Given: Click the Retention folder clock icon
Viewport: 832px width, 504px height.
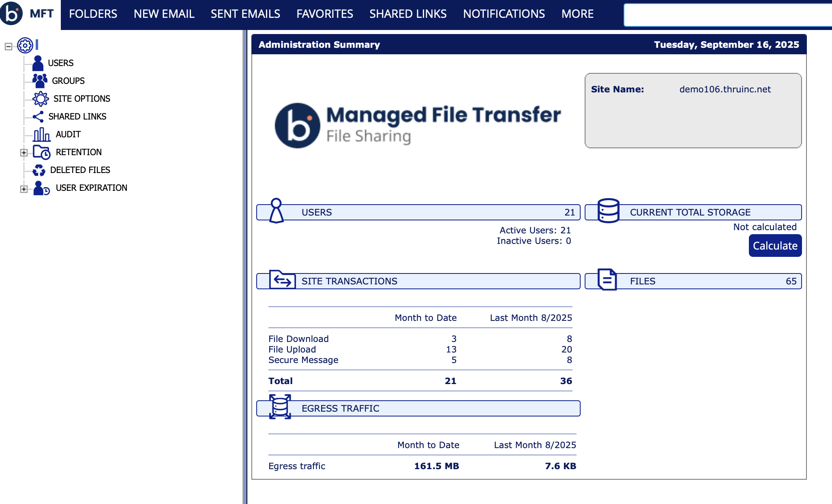Looking at the screenshot, I should [41, 152].
